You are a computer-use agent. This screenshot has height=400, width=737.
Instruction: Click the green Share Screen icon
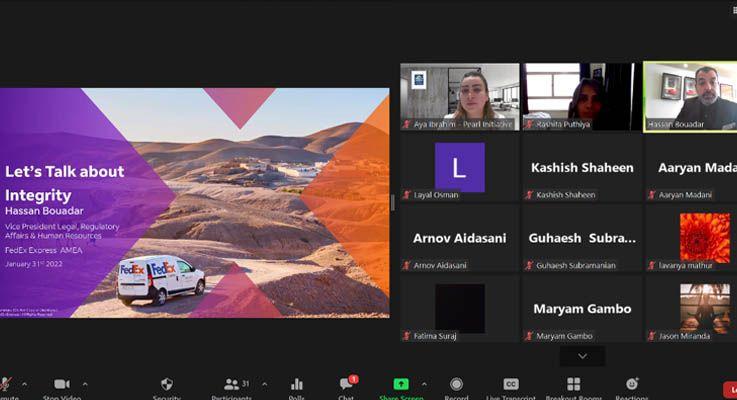tap(401, 384)
